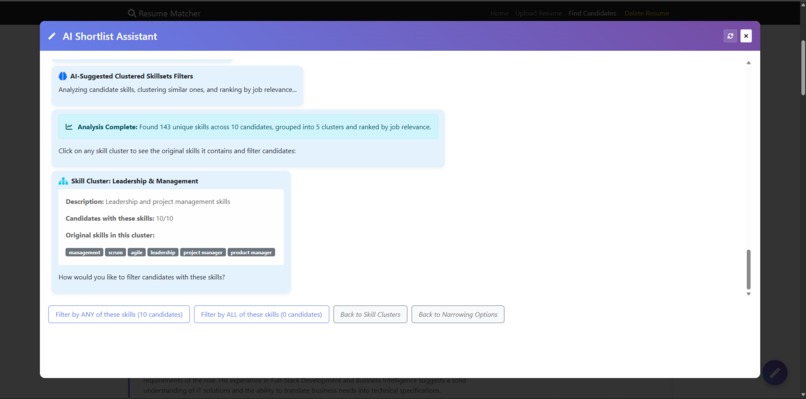Close the AI Shortlist Assistant dialog

pyautogui.click(x=746, y=36)
